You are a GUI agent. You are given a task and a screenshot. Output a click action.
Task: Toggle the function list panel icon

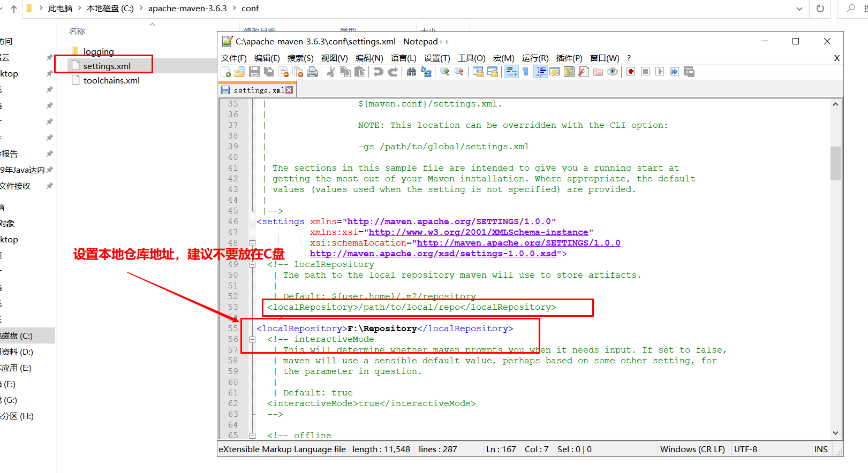pos(584,72)
